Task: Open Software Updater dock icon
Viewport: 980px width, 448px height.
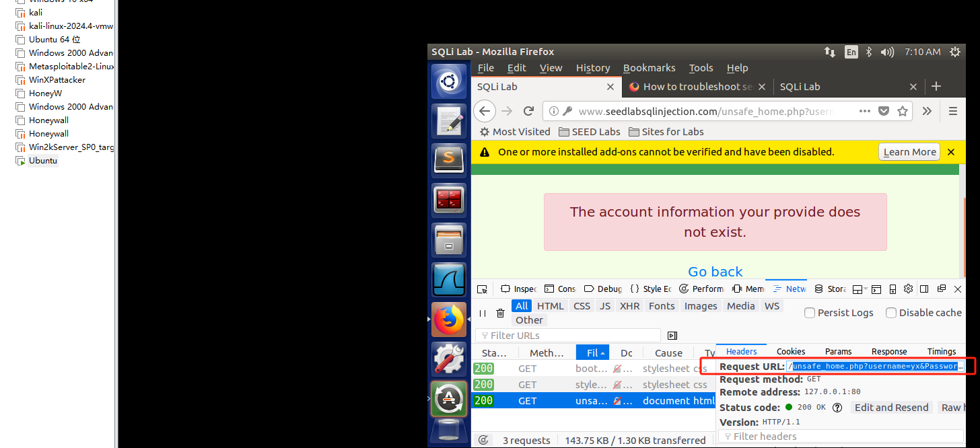Action: tap(448, 398)
